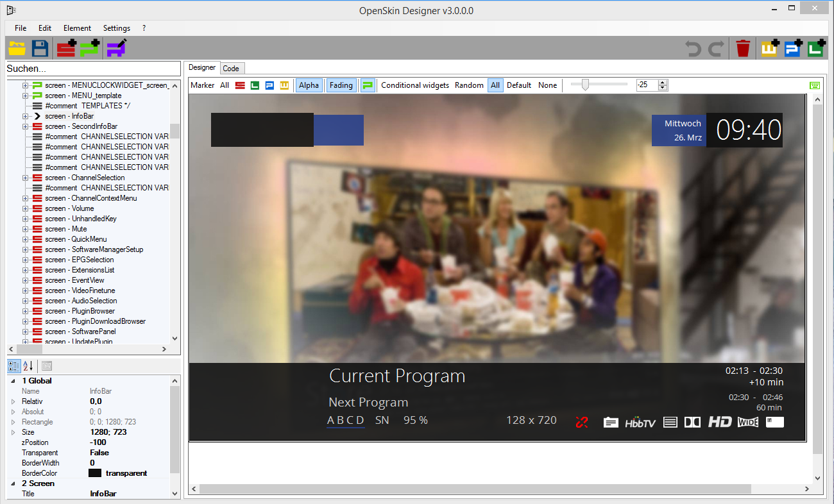Save the skin with the floppy disk icon

pos(40,48)
